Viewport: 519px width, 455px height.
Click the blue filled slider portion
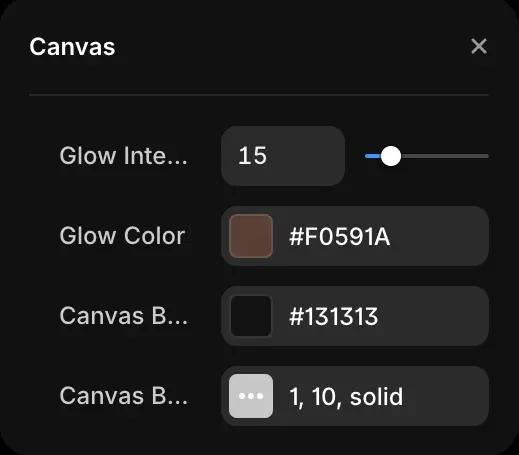click(373, 156)
